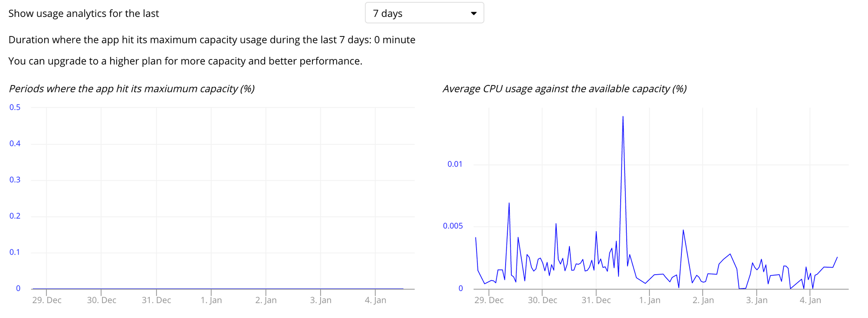The height and width of the screenshot is (318, 868).
Task: Click the tallest spike in CPU usage chart
Action: coord(623,117)
